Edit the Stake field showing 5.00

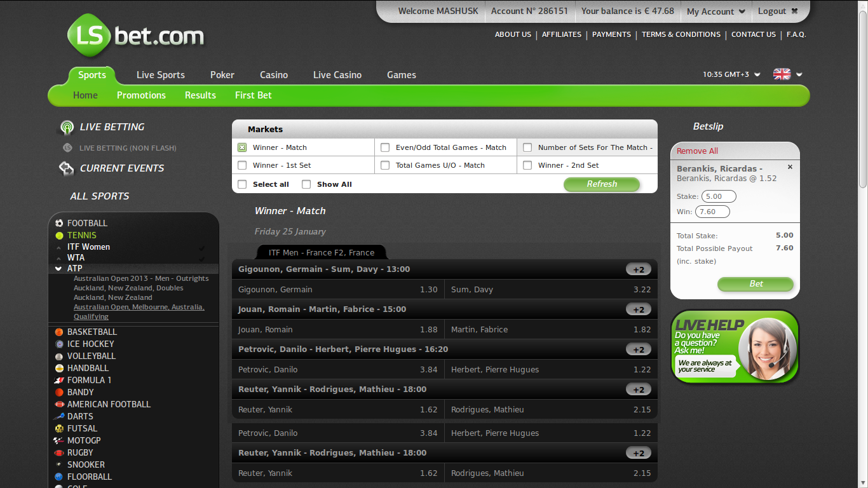(x=719, y=196)
